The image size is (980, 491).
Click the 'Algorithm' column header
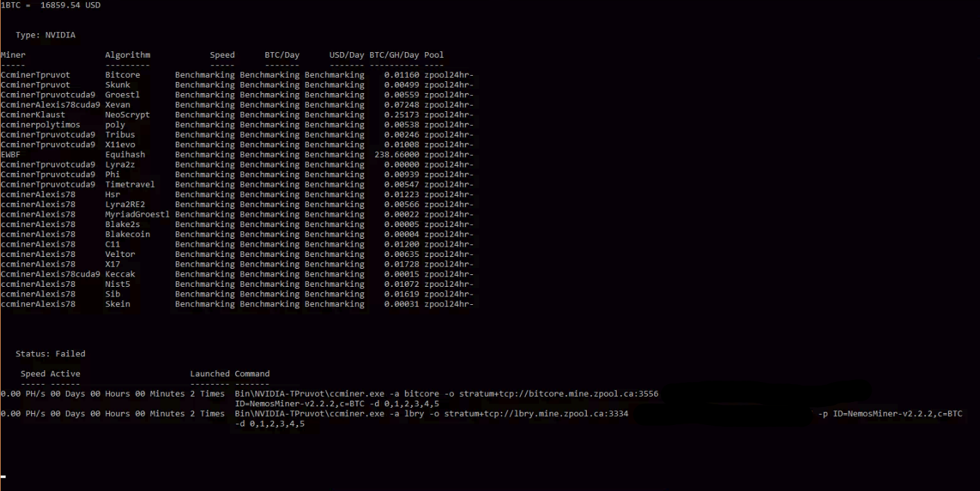point(128,55)
